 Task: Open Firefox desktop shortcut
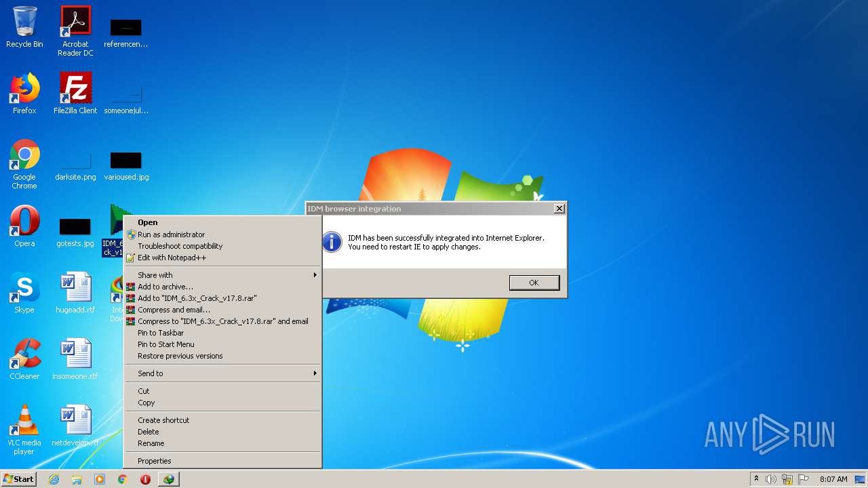point(24,94)
